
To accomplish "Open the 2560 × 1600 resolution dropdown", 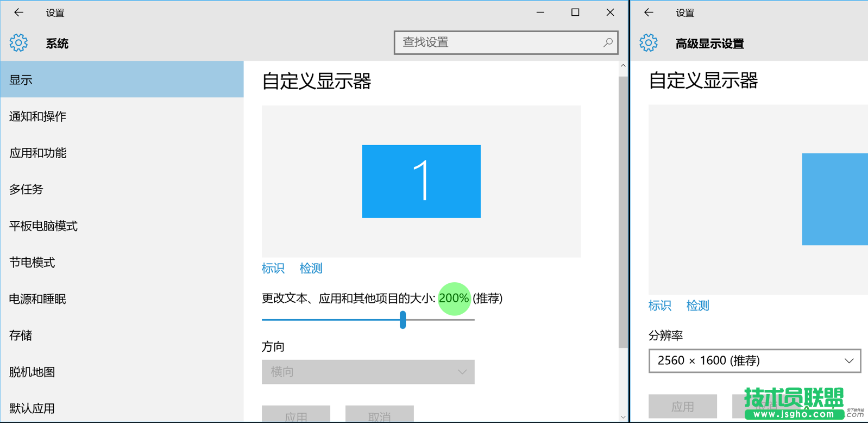I will [x=755, y=361].
